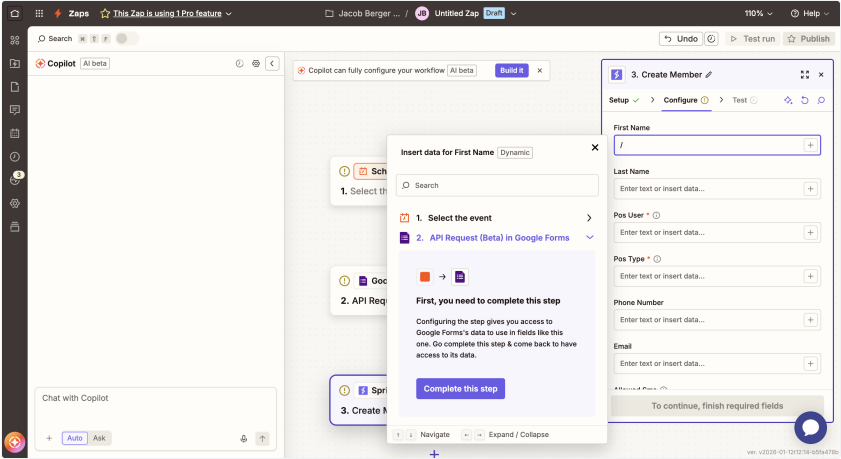
Task: Click the Publish button
Action: (x=808, y=39)
